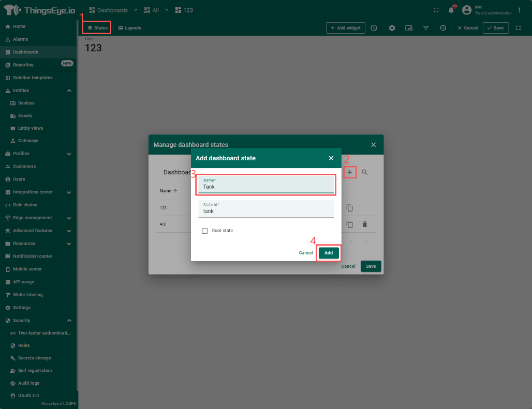Open the notifications bell icon

pos(451,10)
